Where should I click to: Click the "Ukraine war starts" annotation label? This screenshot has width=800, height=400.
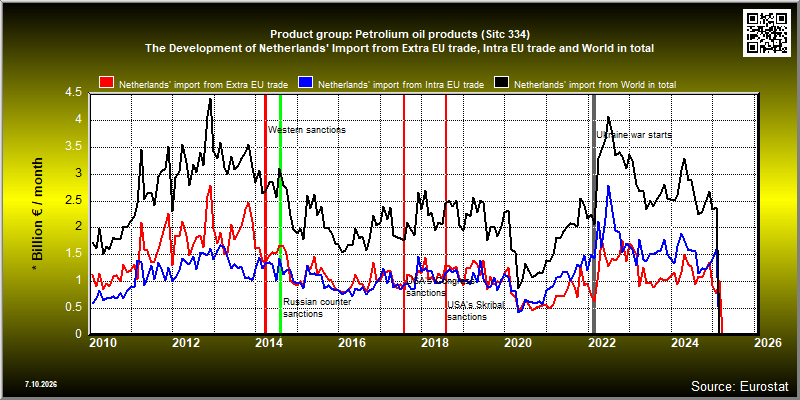point(634,135)
